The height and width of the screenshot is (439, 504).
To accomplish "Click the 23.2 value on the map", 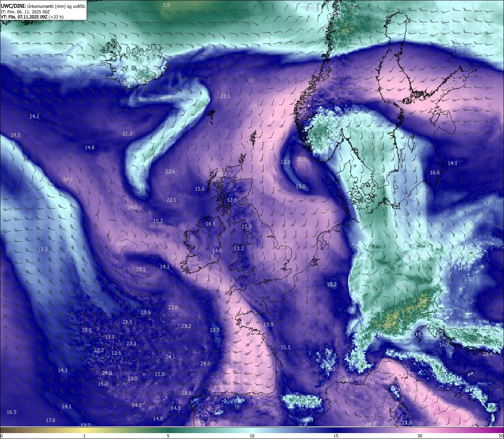I will (x=186, y=326).
